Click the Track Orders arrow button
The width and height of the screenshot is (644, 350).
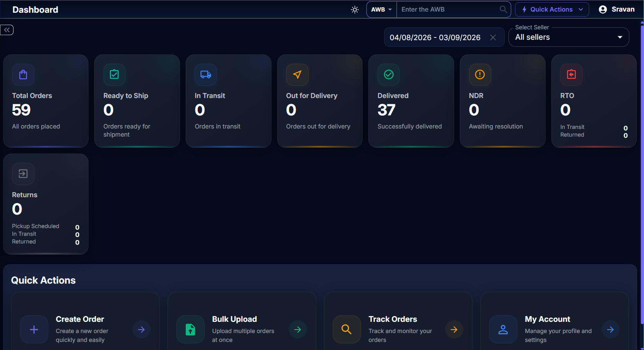tap(454, 330)
